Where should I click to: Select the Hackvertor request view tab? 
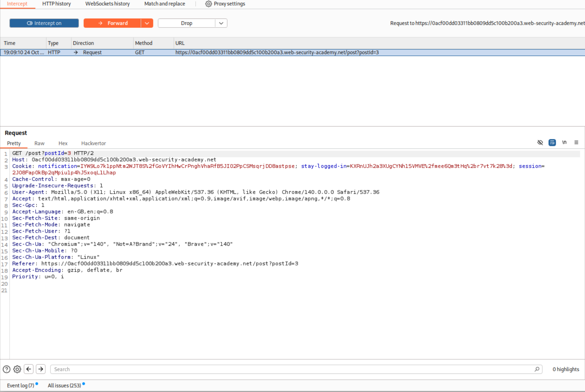pyautogui.click(x=94, y=143)
